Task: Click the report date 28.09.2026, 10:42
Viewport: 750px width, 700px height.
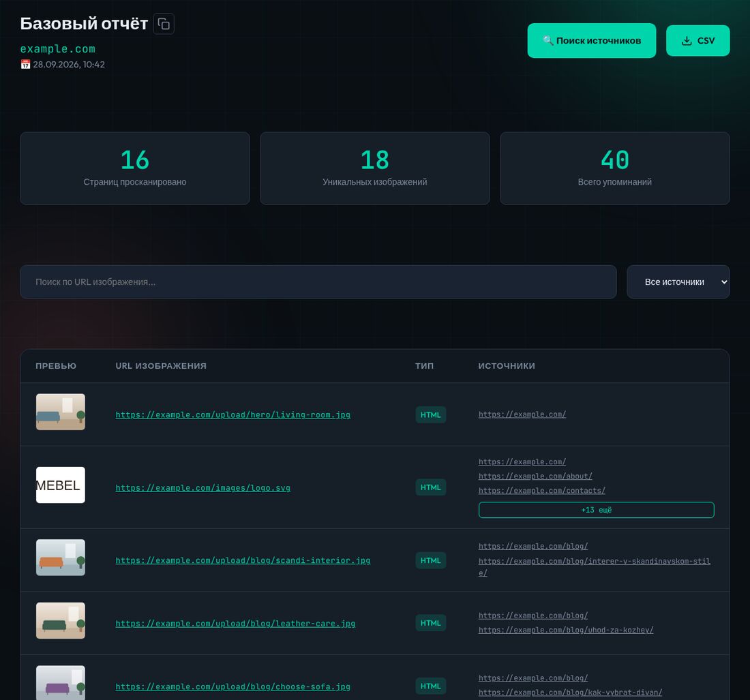Action: pyautogui.click(x=69, y=65)
